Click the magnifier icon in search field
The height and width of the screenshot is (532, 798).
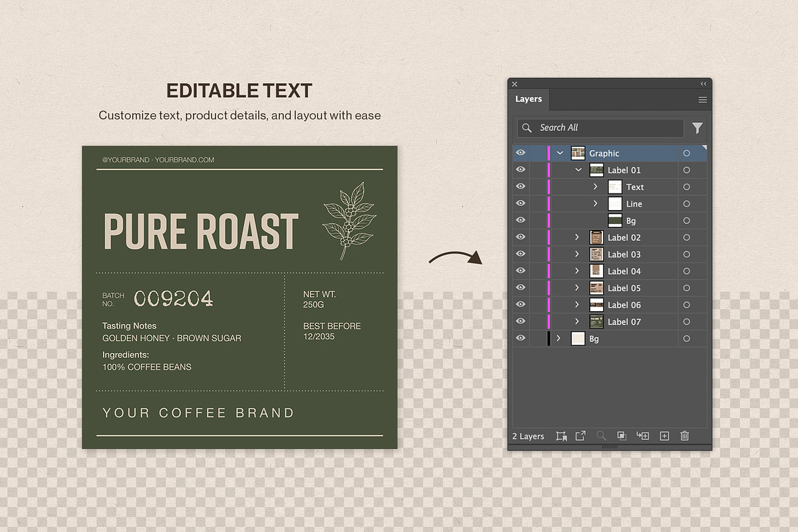(527, 128)
